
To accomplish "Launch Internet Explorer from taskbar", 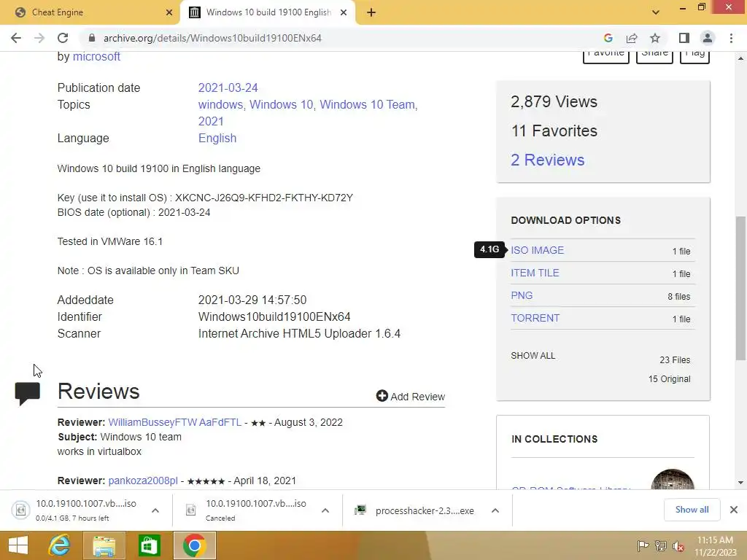I will pyautogui.click(x=60, y=545).
